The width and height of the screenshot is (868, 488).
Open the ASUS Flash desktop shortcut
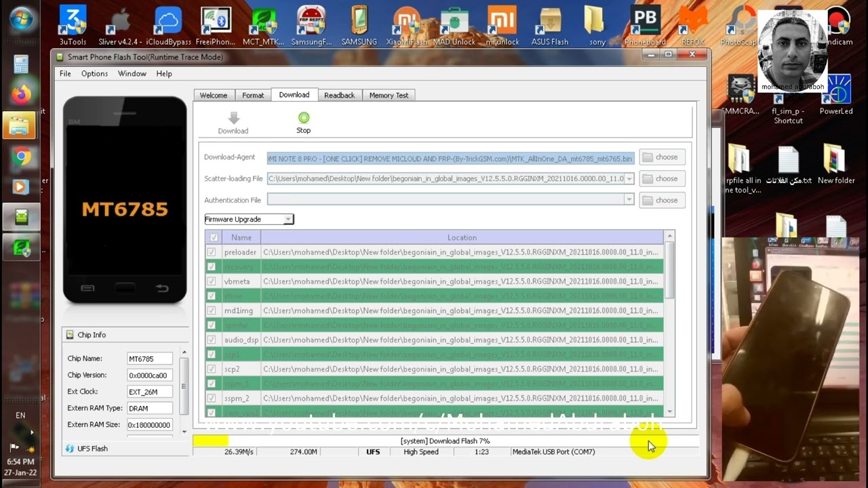click(550, 25)
